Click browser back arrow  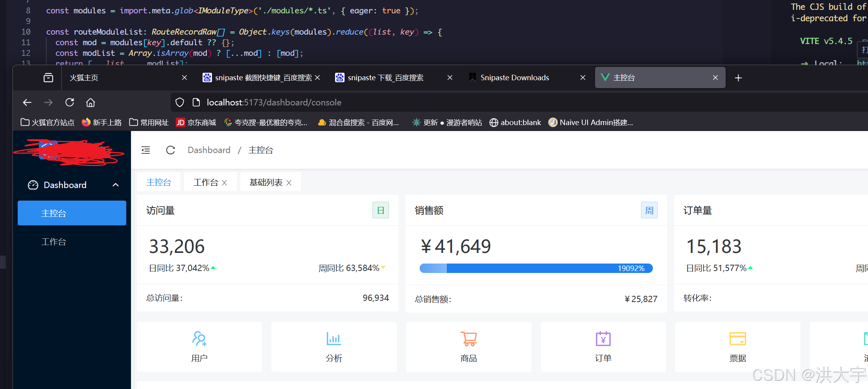coord(27,102)
